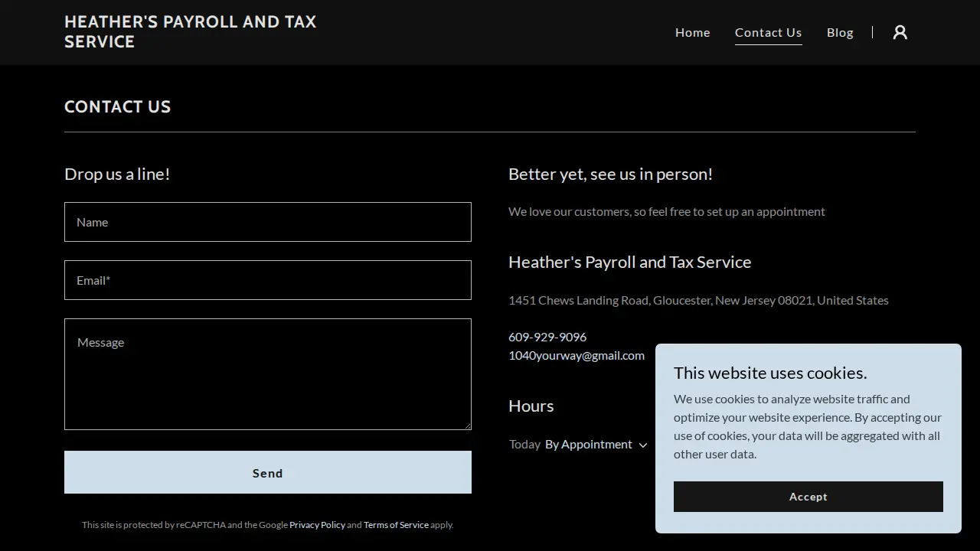Submit the form with Send

(x=268, y=472)
